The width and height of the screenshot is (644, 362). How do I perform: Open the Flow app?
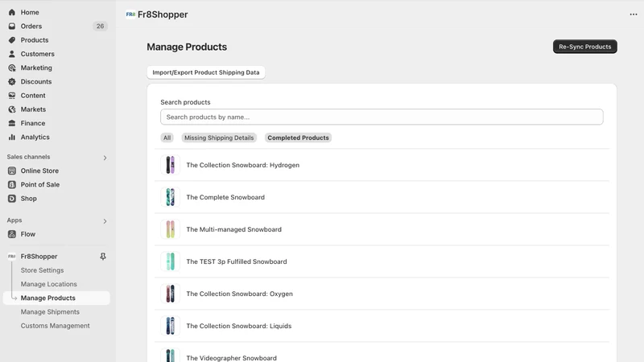pos(28,234)
